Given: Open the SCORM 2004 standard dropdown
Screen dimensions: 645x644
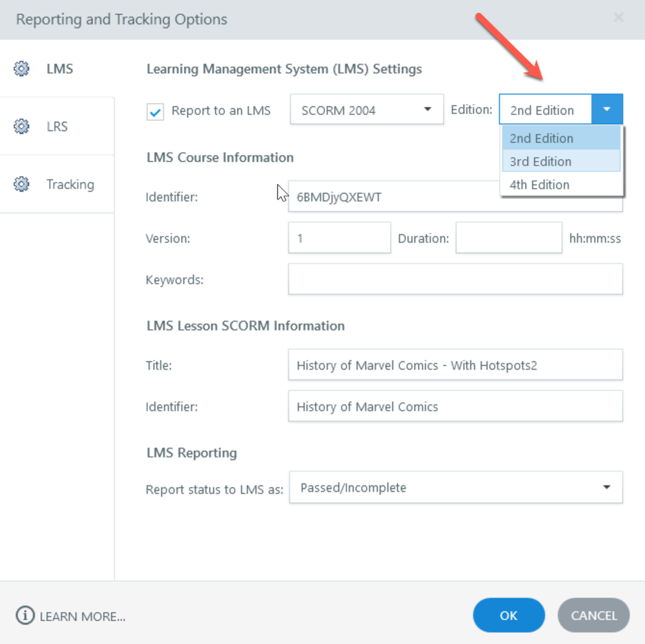Looking at the screenshot, I should pos(367,110).
